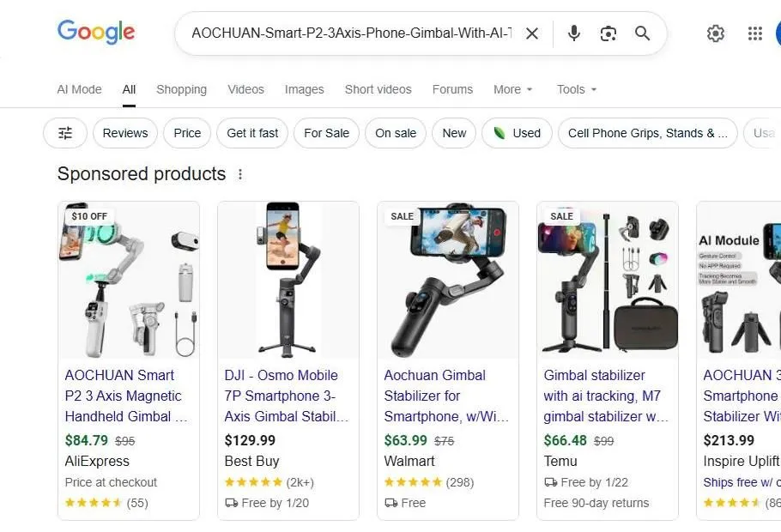Image resolution: width=781 pixels, height=532 pixels.
Task: Click the microphone icon to search by voice
Action: coord(573,33)
